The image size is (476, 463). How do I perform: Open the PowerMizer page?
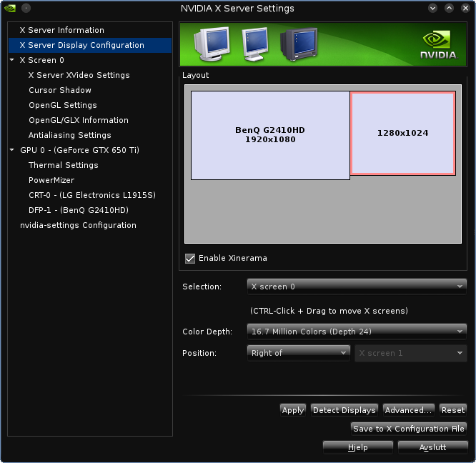click(x=51, y=180)
